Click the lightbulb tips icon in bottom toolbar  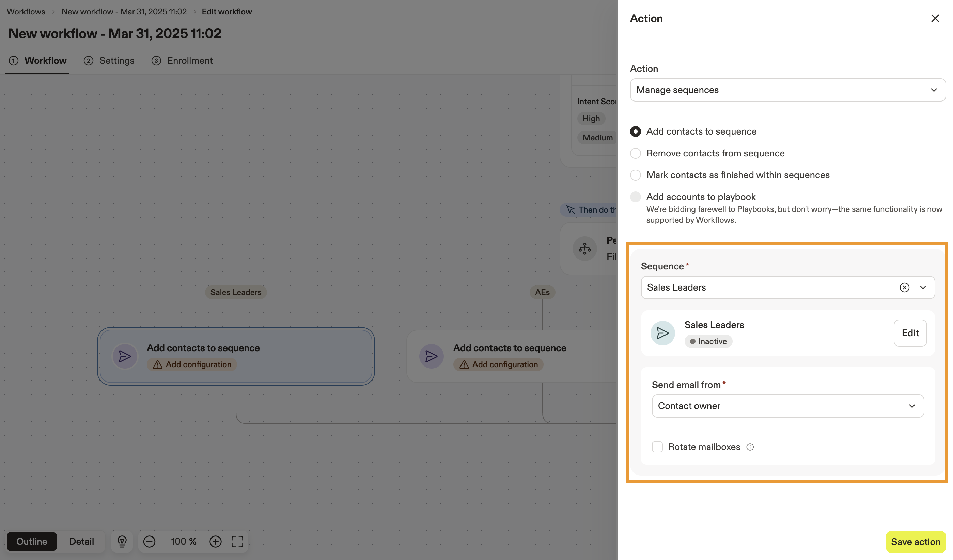coord(122,542)
